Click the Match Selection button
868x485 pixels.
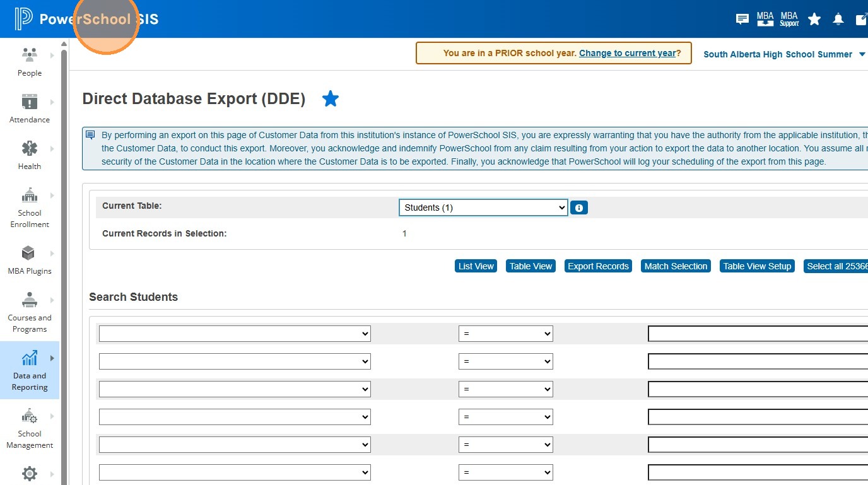(x=676, y=266)
